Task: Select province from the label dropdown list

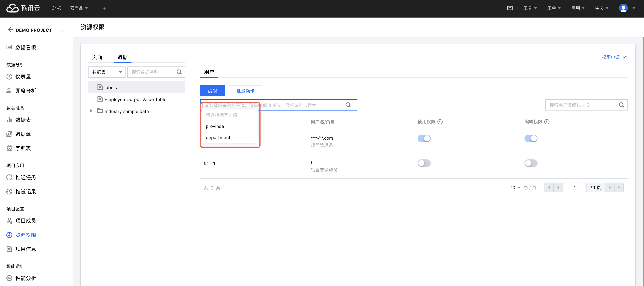Action: click(215, 126)
